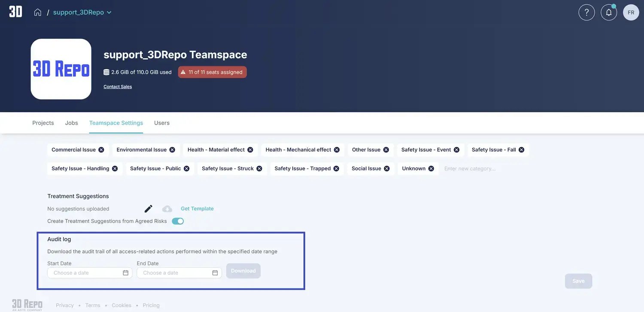Remove Safety Issue - Fall category
Screen dimensions: 644x312
point(522,150)
